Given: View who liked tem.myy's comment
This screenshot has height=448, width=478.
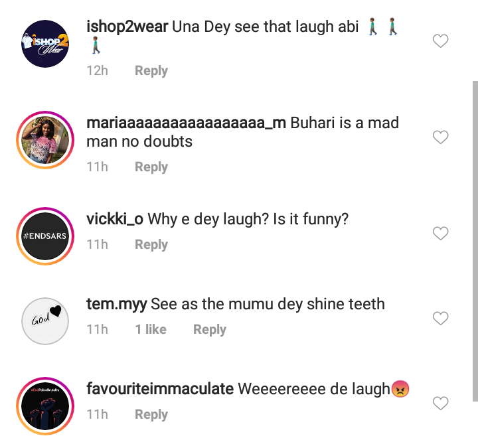Looking at the screenshot, I should [x=151, y=330].
